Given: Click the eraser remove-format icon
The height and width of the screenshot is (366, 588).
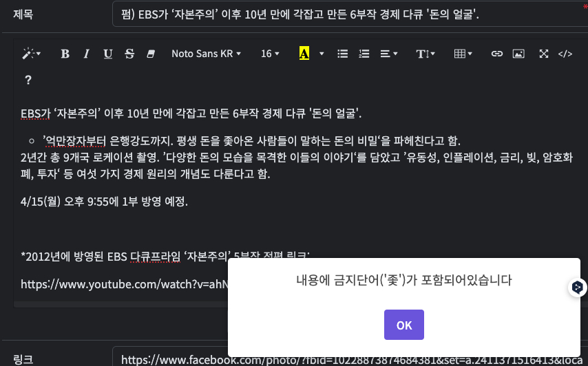Looking at the screenshot, I should tap(151, 54).
